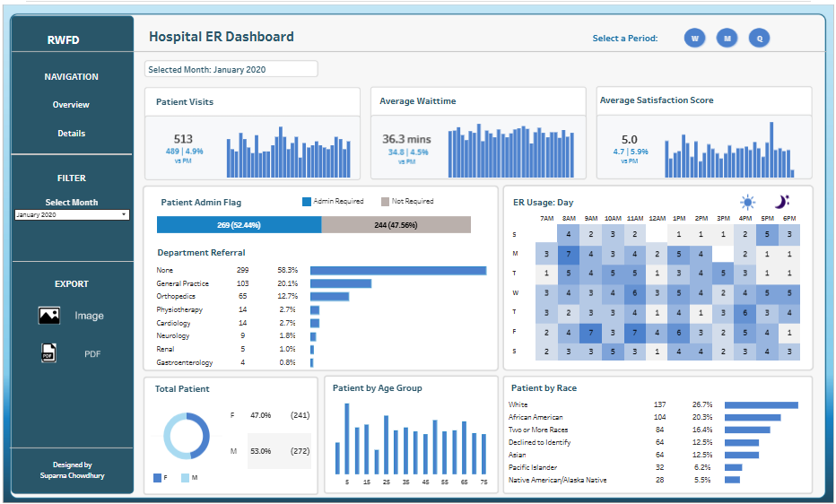The width and height of the screenshot is (836, 504).
Task: Select the quarterly period Q button
Action: pos(759,39)
